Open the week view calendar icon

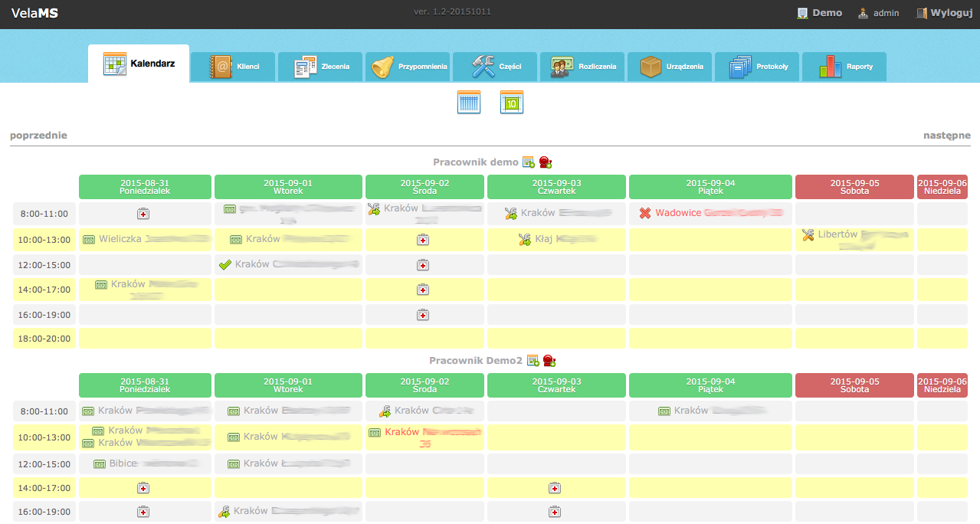(x=468, y=102)
